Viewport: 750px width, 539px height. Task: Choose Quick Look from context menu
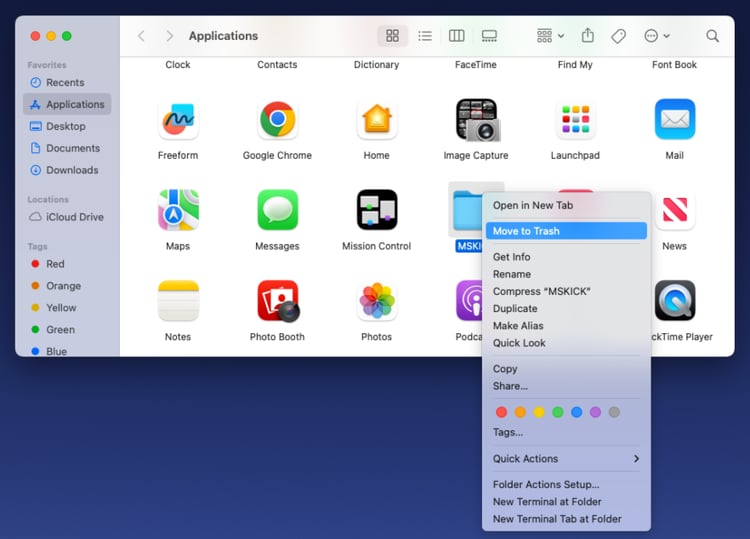pos(566,343)
